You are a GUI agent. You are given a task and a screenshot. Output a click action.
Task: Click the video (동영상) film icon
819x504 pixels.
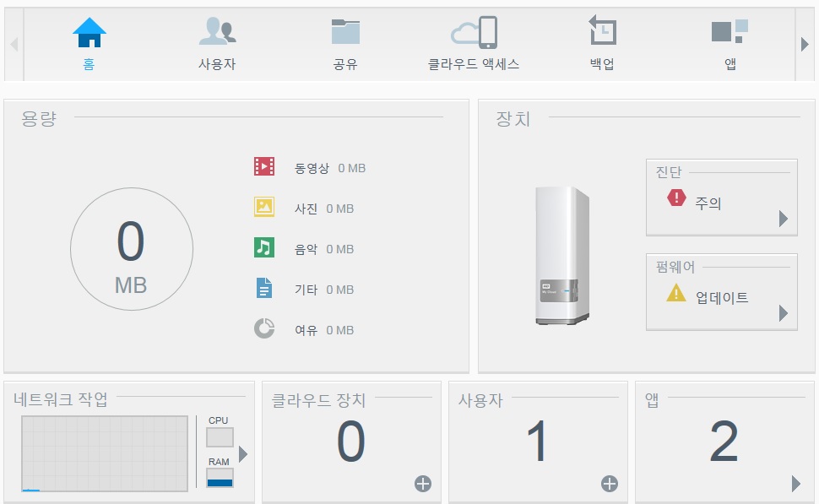[264, 166]
